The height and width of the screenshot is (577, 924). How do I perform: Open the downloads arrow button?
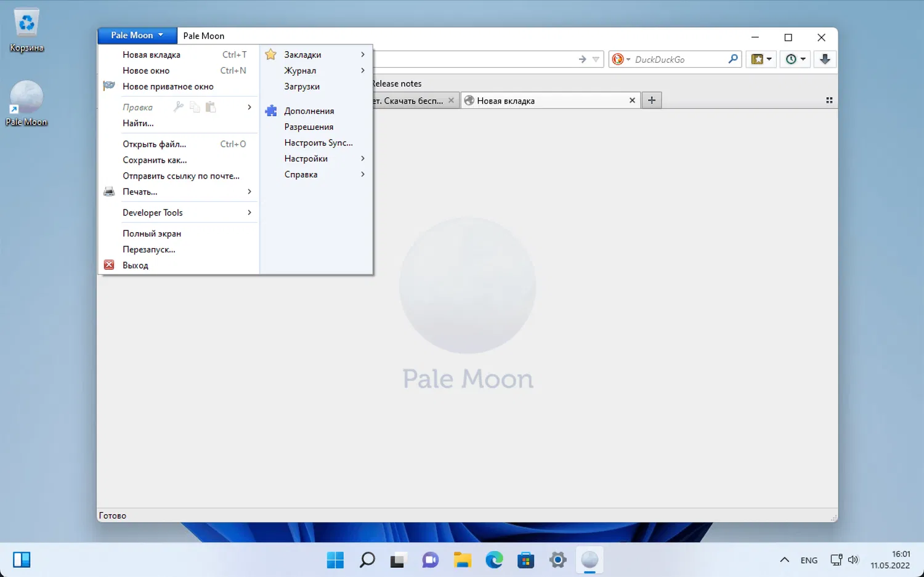tap(825, 59)
